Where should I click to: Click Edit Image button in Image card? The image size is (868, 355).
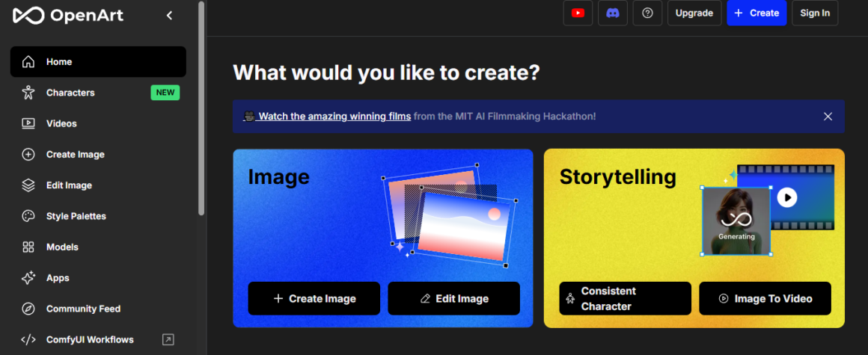point(454,299)
